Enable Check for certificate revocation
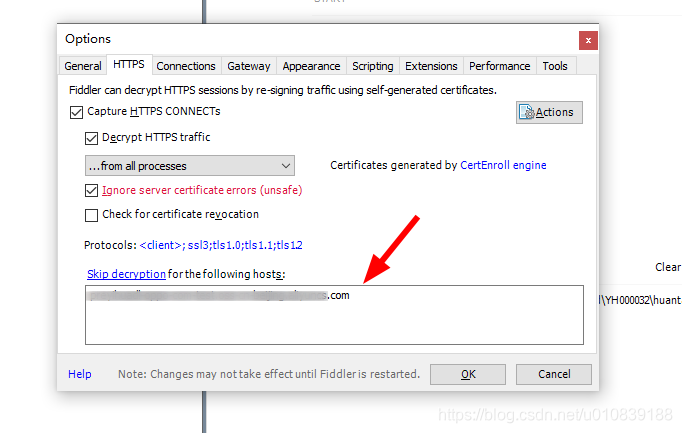The height and width of the screenshot is (433, 682). click(x=91, y=215)
